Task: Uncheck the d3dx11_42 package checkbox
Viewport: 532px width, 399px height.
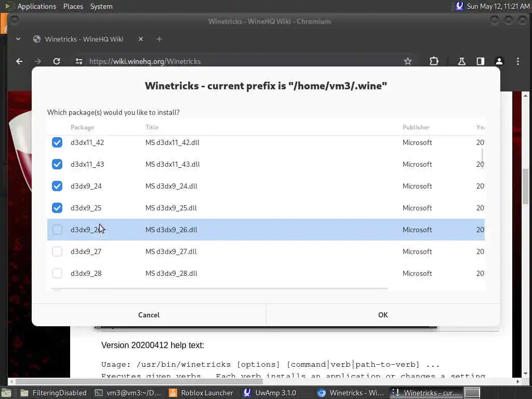Action: [57, 142]
